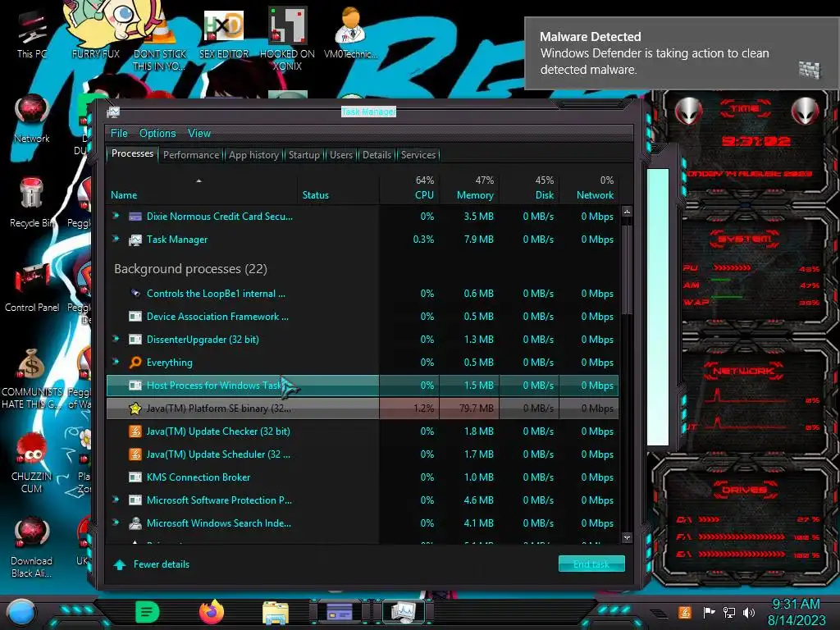Click the Controls the LoopBe1 internal icon
The image size is (840, 630).
pyautogui.click(x=135, y=293)
